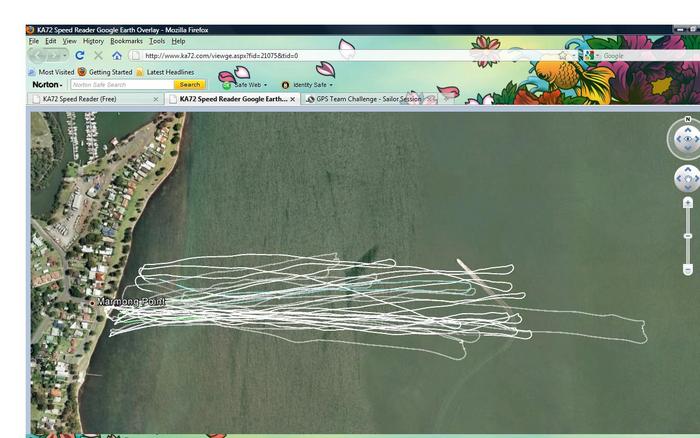
Task: Reset north using the N compass marker
Action: point(688,120)
